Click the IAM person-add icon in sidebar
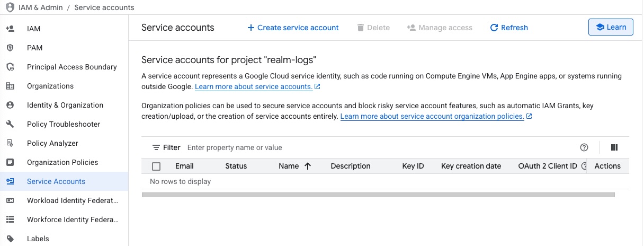The image size is (644, 246). (10, 29)
